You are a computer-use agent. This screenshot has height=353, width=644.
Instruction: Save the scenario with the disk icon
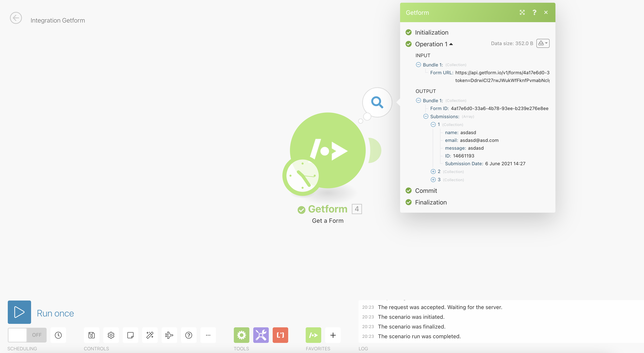tap(91, 335)
